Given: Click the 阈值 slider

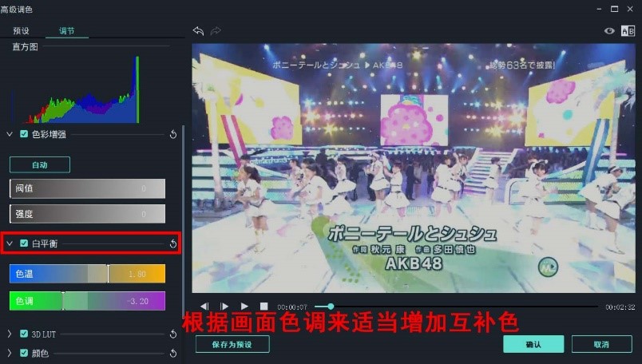Looking at the screenshot, I should click(x=88, y=188).
